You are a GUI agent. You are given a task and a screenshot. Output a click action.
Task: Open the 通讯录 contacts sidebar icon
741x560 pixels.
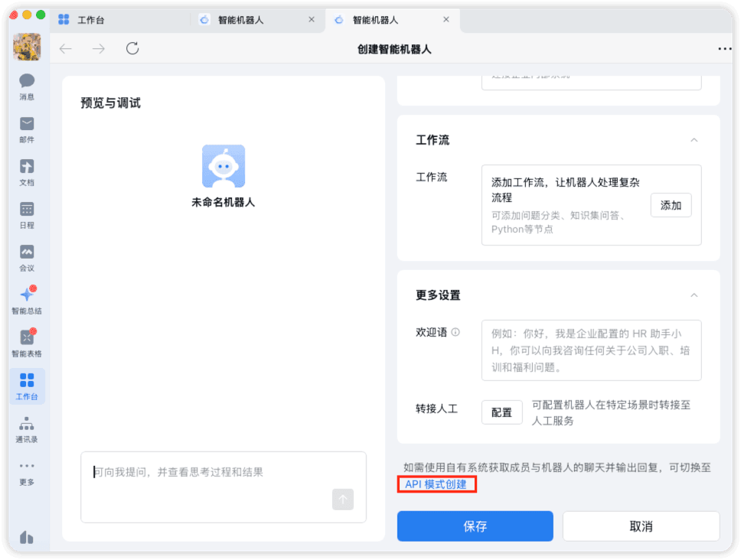(x=27, y=429)
